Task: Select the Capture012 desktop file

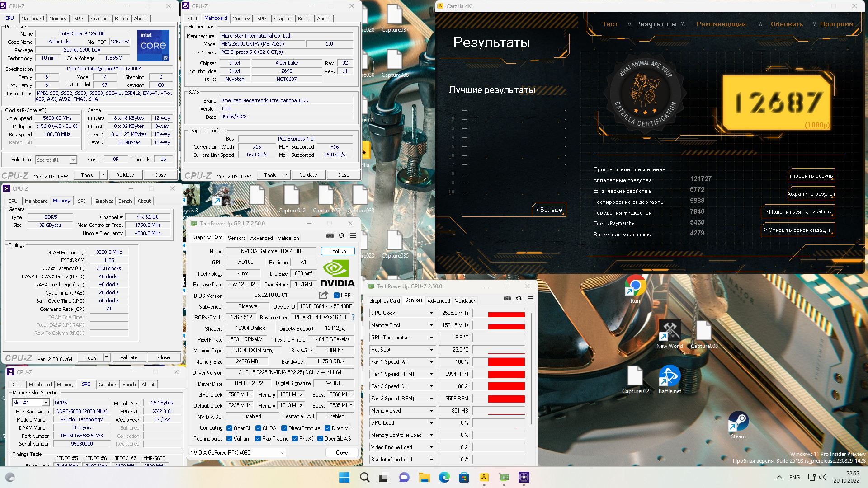Action: pyautogui.click(x=292, y=199)
